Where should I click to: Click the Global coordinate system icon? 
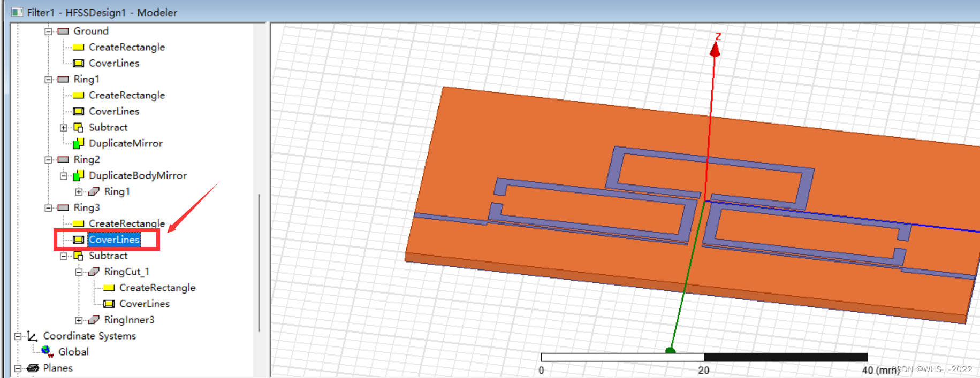48,351
